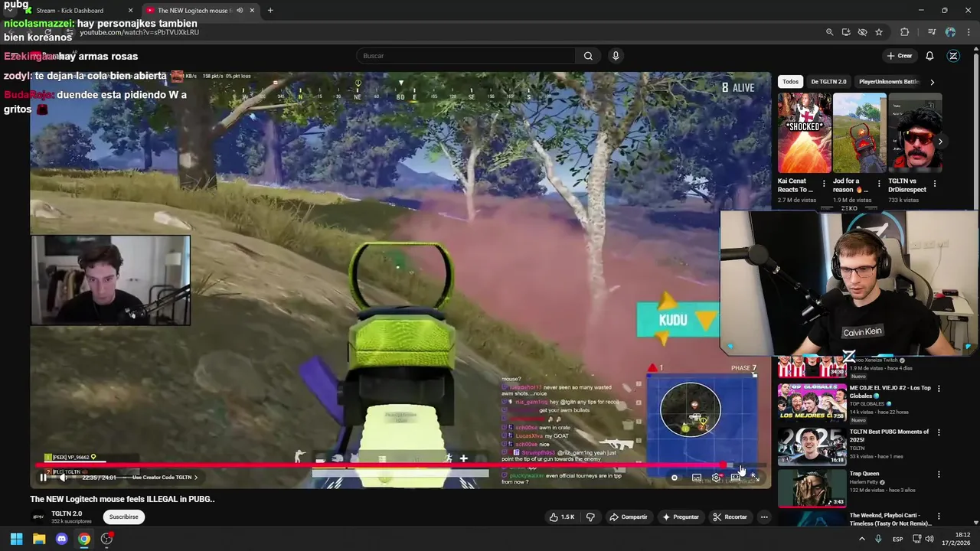Screen dimensions: 980x551
Task: Open Chrome media controls icon
Action: click(x=932, y=32)
